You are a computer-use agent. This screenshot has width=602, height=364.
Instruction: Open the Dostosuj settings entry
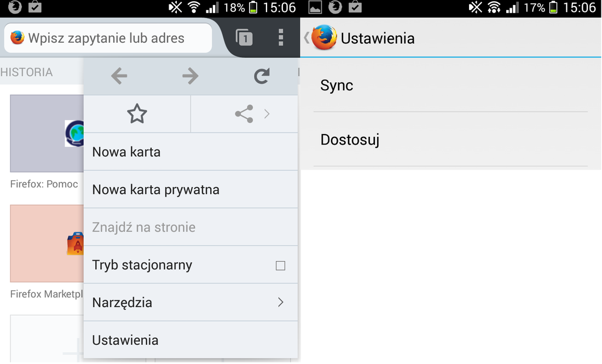(x=451, y=140)
